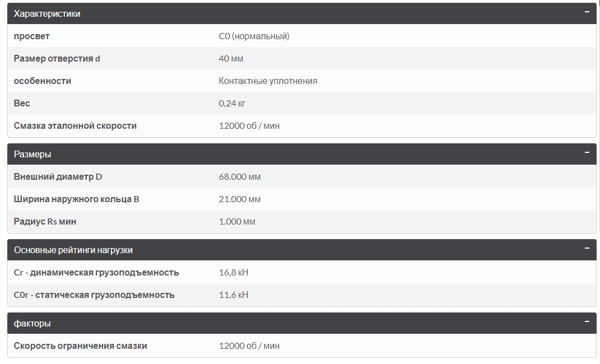Click the факторы panel header
This screenshot has height=364, width=600.
coord(32,324)
